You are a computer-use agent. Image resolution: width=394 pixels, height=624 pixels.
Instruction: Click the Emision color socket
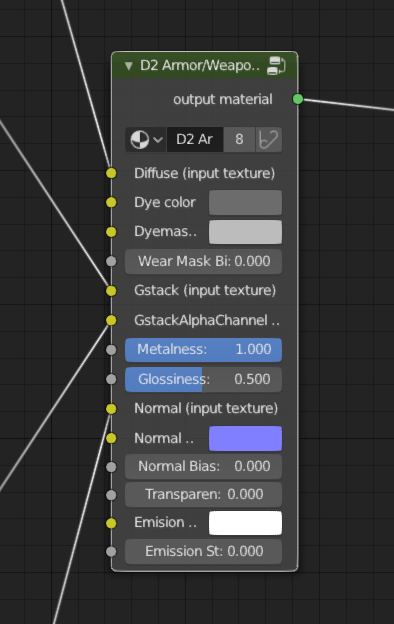click(x=111, y=523)
